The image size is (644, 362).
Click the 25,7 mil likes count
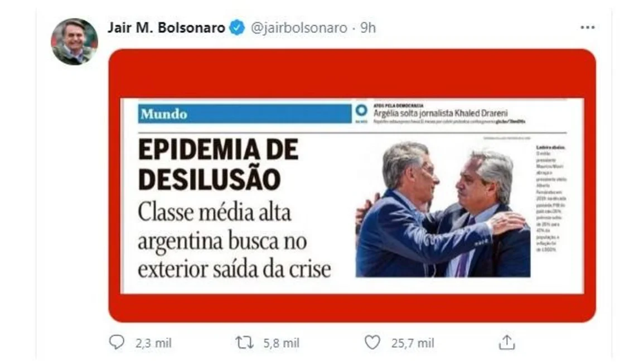[x=413, y=343]
